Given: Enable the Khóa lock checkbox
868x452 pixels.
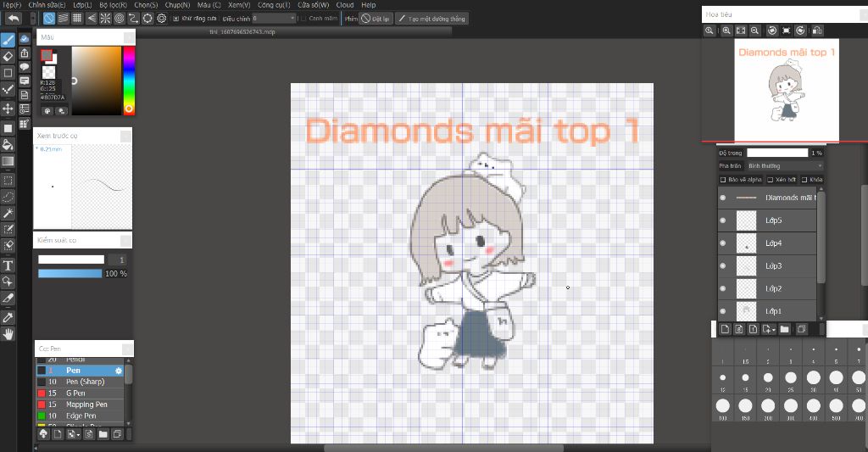Looking at the screenshot, I should [804, 180].
